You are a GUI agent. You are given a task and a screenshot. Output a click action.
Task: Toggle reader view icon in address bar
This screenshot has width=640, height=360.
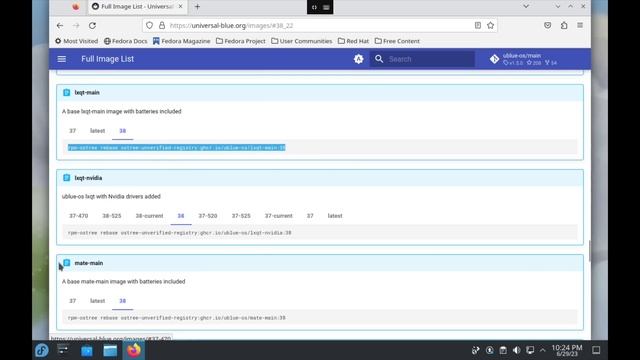(478, 25)
